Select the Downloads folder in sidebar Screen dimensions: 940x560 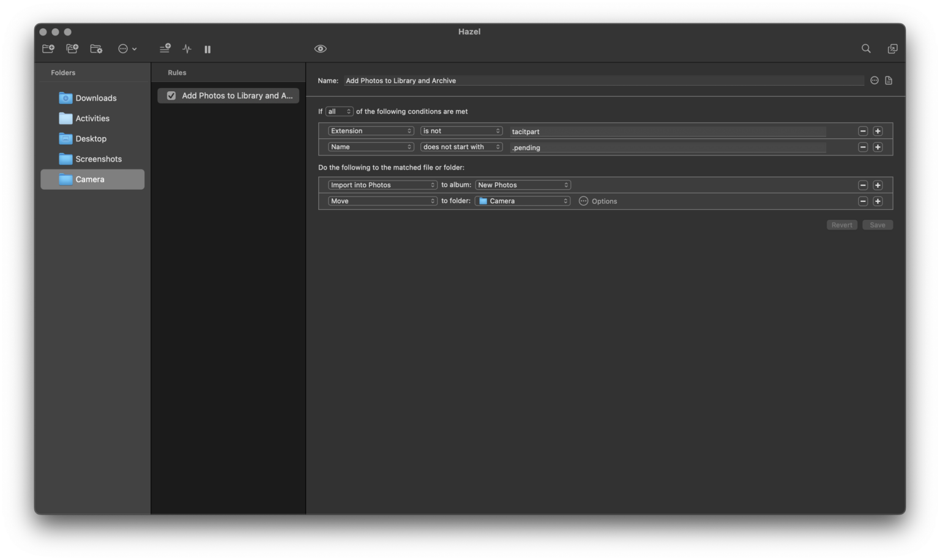tap(95, 98)
